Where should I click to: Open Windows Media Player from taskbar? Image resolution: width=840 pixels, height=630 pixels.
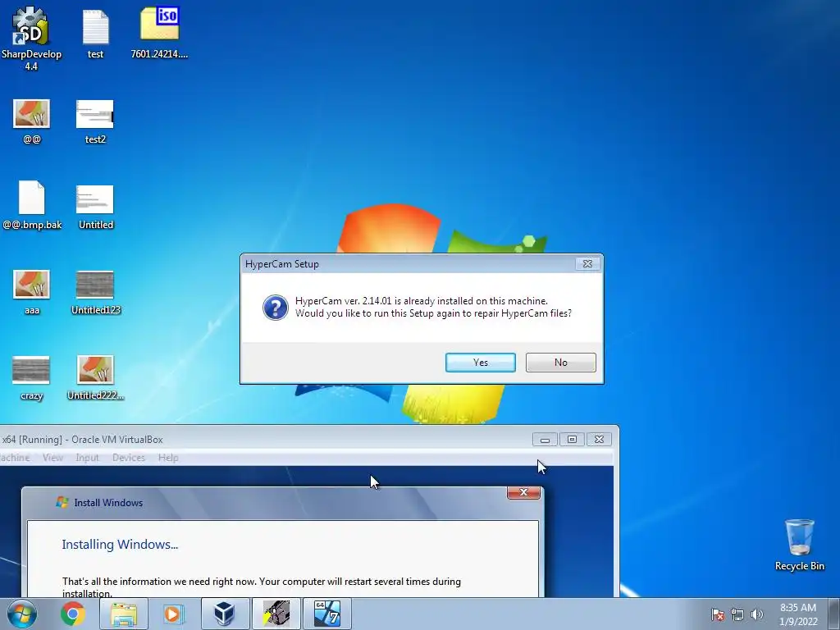point(173,614)
